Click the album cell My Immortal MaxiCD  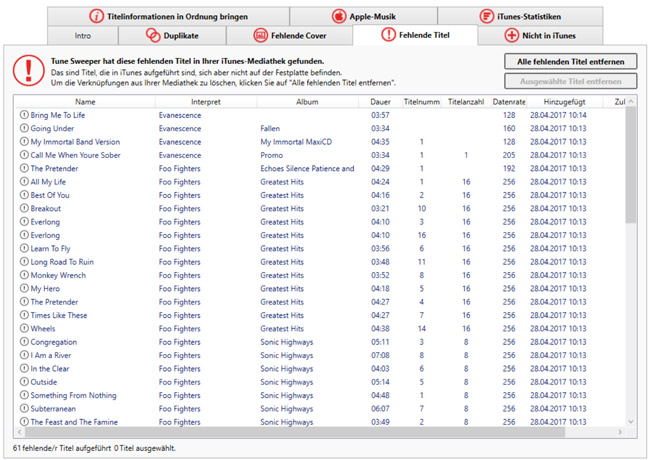tap(296, 142)
